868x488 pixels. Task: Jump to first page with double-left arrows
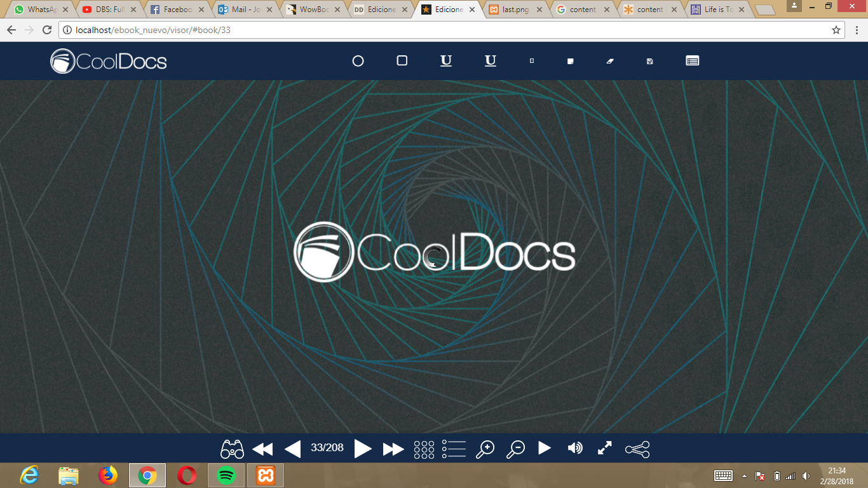point(262,449)
